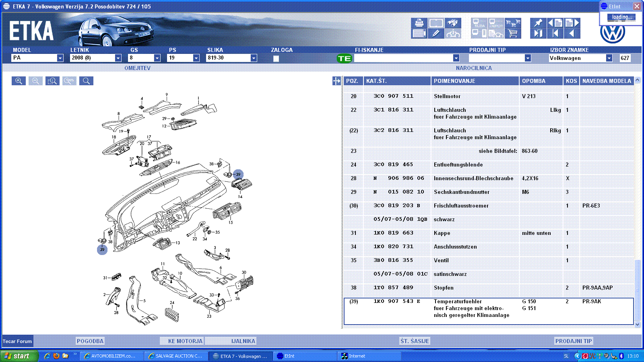
Task: Zoom in on the parts diagram
Action: (19, 81)
